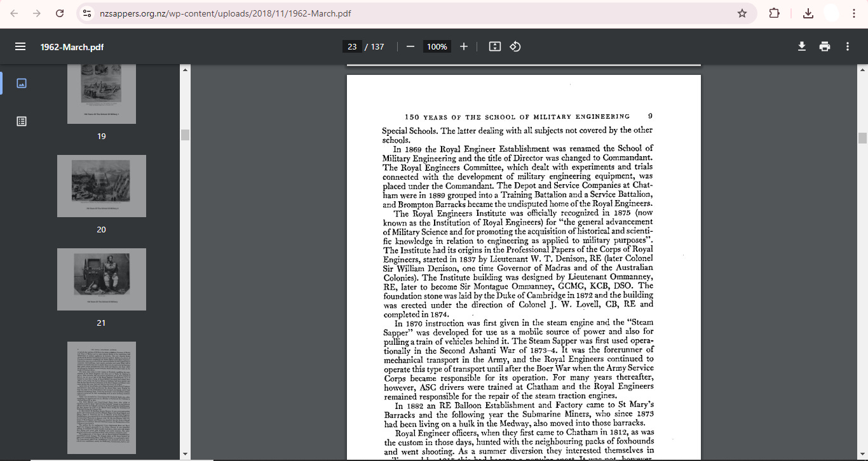Open the page 19 thumbnail
The image size is (868, 461).
click(x=102, y=94)
